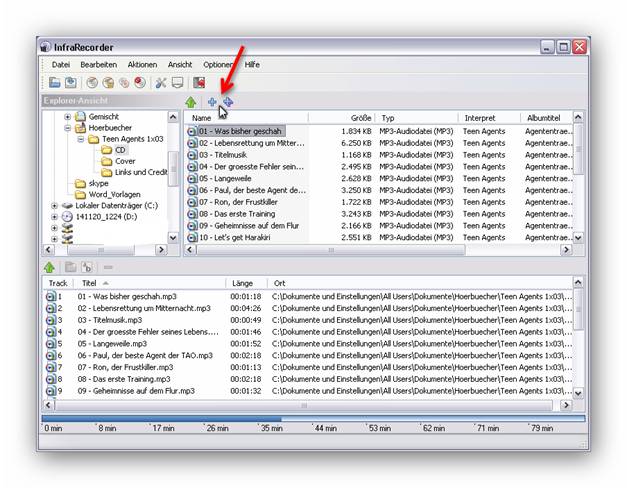Click track list scroll right arrow
The width and height of the screenshot is (627, 488).
[566, 405]
